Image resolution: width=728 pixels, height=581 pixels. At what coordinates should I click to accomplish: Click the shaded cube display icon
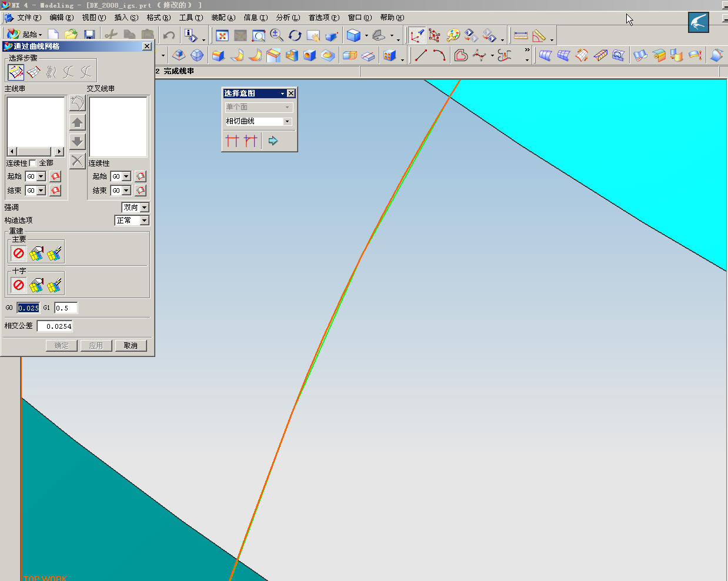click(x=353, y=36)
